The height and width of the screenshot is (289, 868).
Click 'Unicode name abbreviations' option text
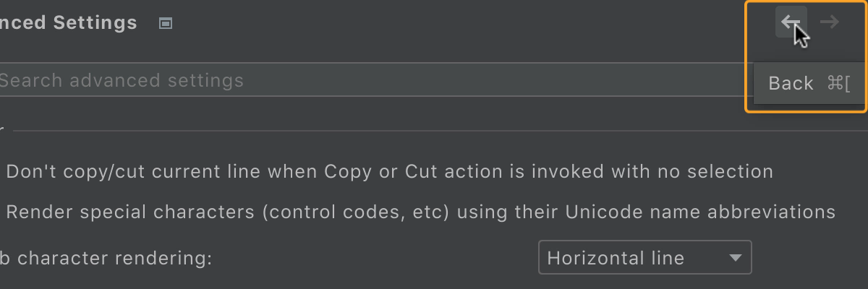pyautogui.click(x=700, y=212)
